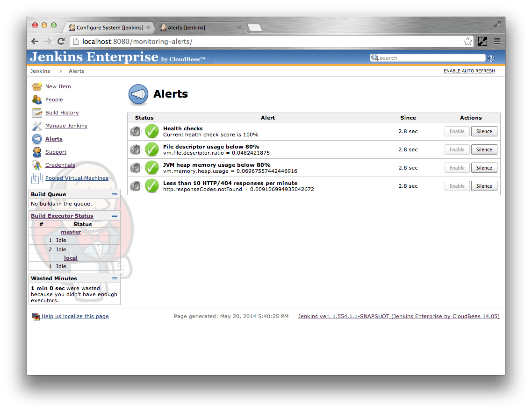Image resolution: width=532 pixels, height=412 pixels.
Task: Collapse the Wasted Minutes panel
Action: (x=115, y=278)
